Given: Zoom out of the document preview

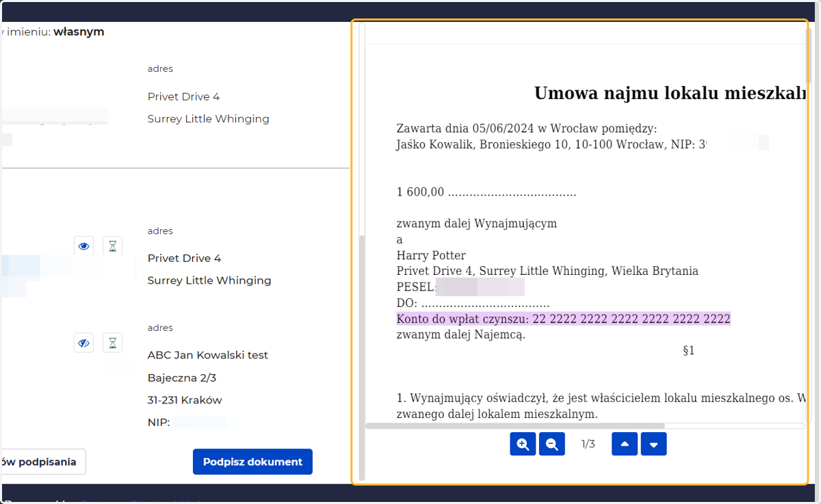Looking at the screenshot, I should (x=552, y=444).
